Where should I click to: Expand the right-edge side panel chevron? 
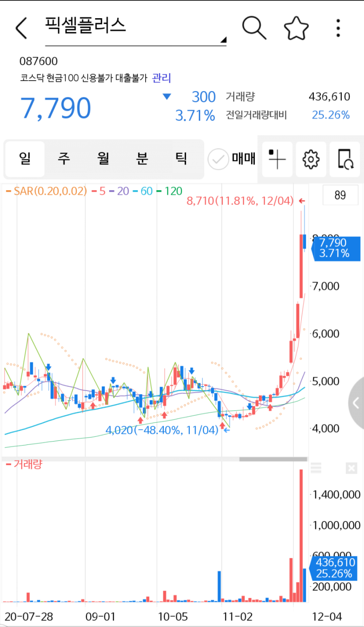tap(357, 403)
